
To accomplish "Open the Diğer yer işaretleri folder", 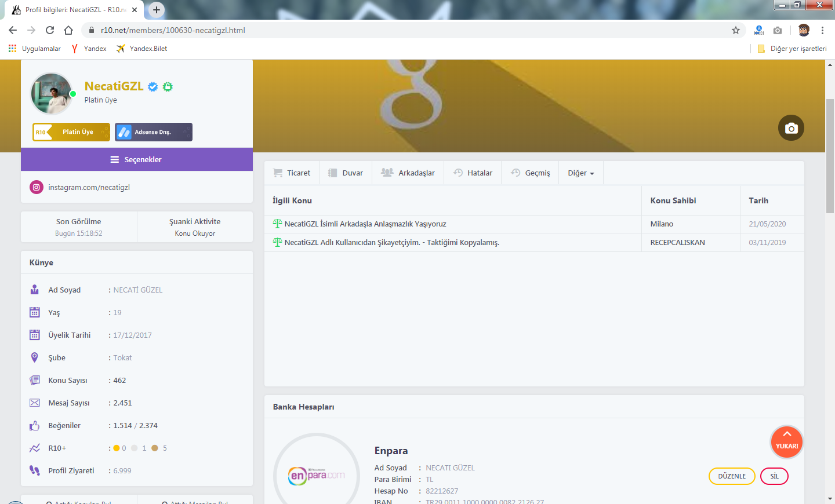I will coord(792,49).
